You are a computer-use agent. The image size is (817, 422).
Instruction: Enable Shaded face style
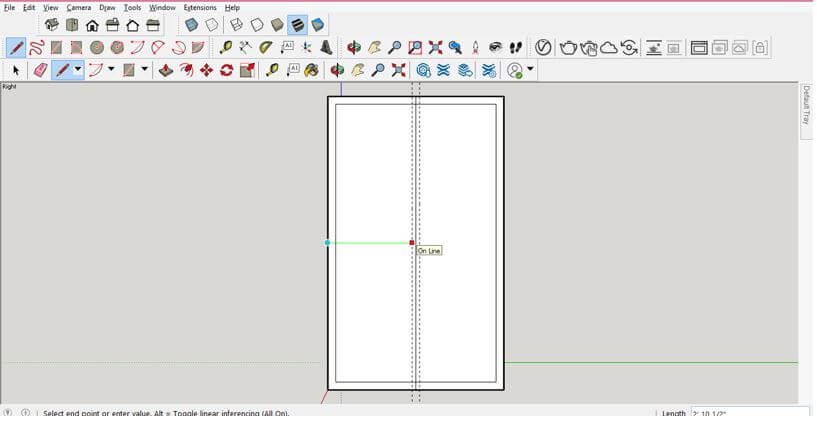[x=277, y=24]
